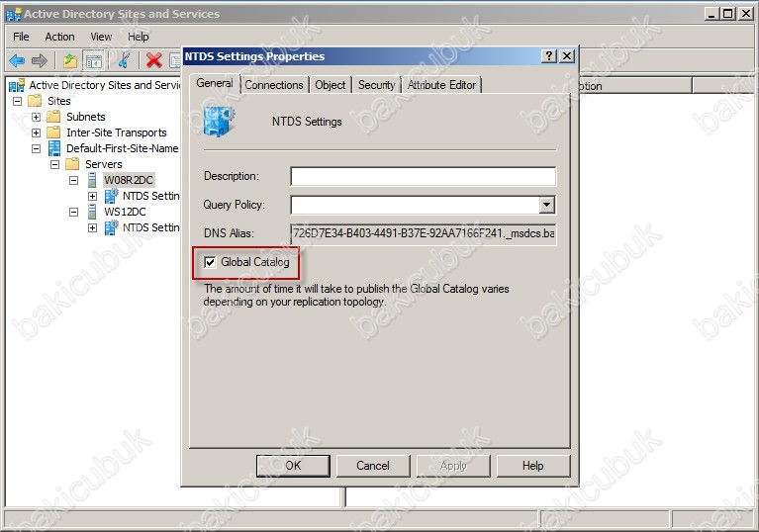The image size is (759, 532).
Task: Open the Query Policy dropdown
Action: click(547, 205)
